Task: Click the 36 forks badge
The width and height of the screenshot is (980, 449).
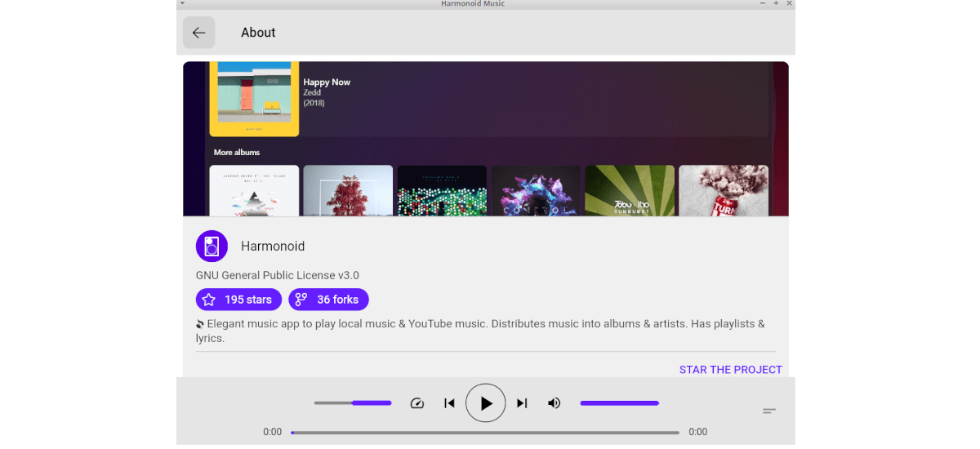Action: click(328, 300)
